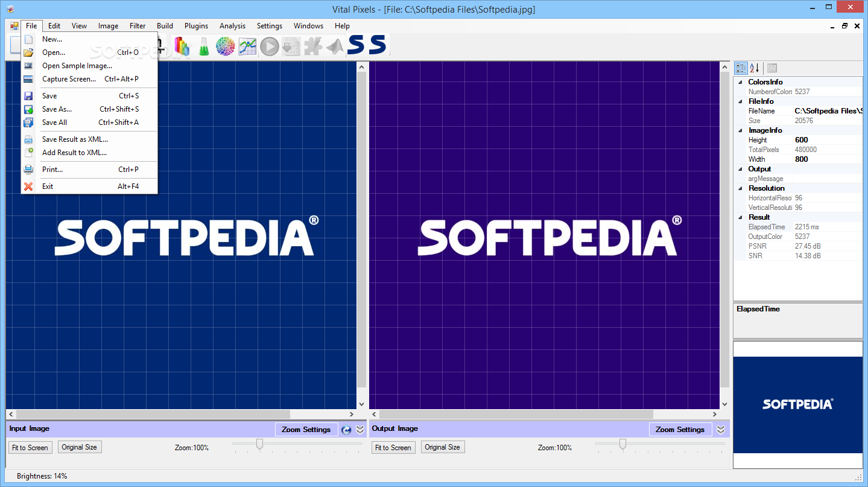Screen dimensions: 868x487
Task: Collapse the Output category
Action: click(740, 169)
